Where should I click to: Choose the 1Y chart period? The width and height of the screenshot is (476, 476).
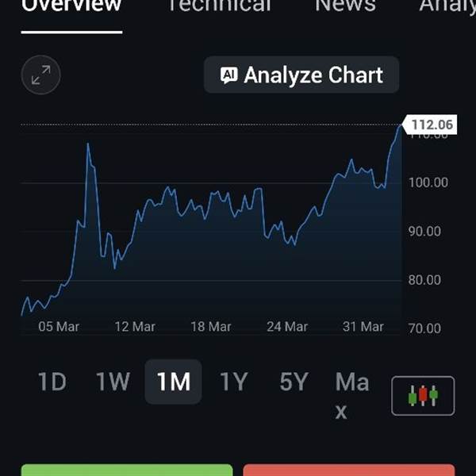233,382
